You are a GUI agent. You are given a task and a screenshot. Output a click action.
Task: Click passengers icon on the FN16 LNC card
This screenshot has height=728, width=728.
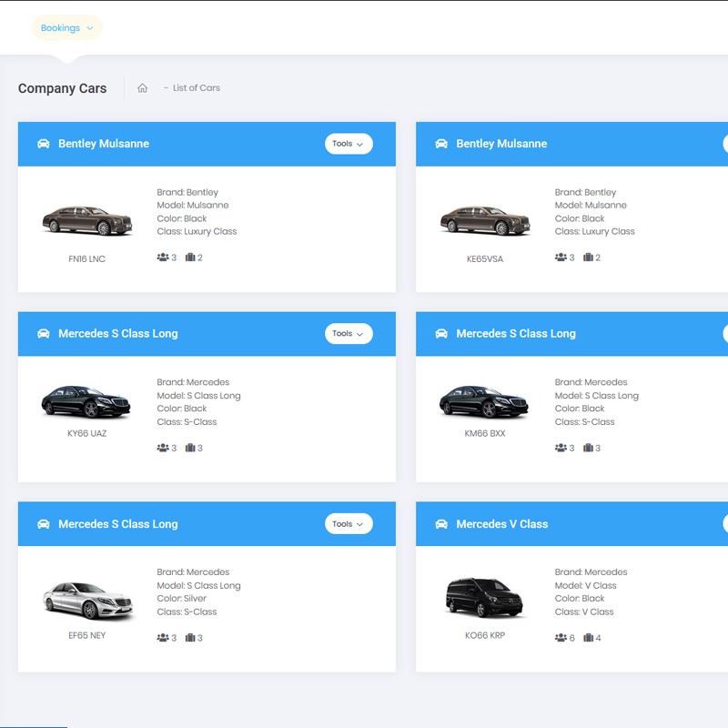point(163,258)
